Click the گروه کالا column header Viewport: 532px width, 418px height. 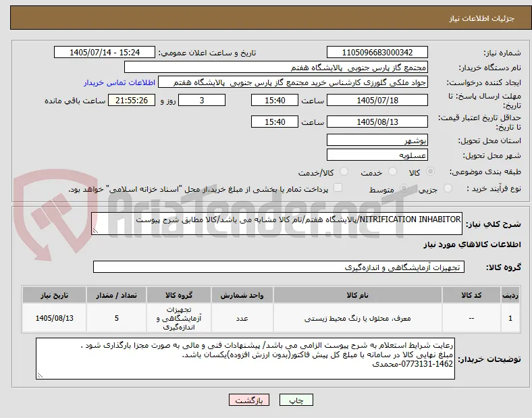pos(179,295)
